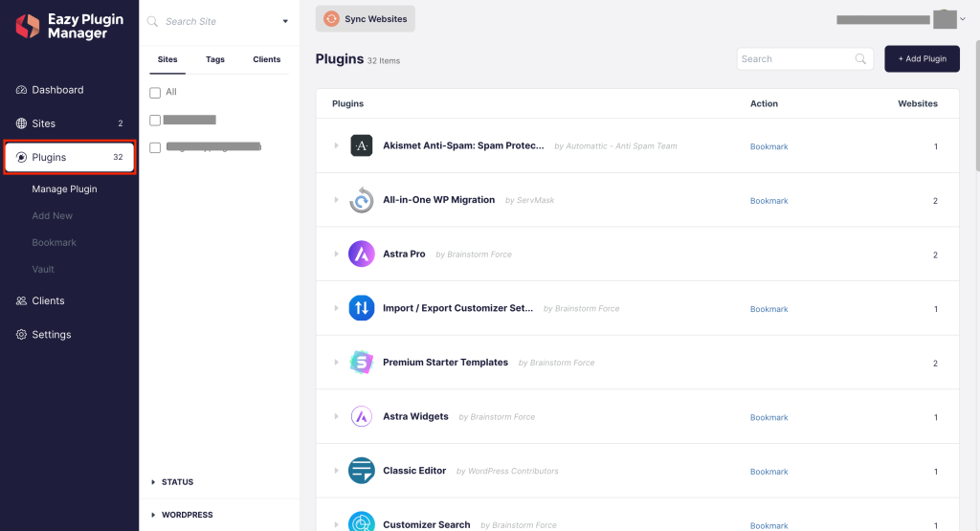Click the Import / Export Customizer icon
This screenshot has width=980, height=531.
tap(361, 308)
